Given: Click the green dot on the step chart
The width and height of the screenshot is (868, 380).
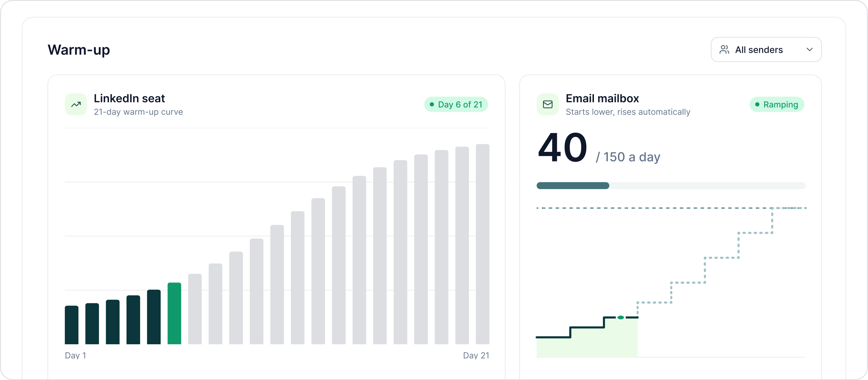Looking at the screenshot, I should coord(621,317).
